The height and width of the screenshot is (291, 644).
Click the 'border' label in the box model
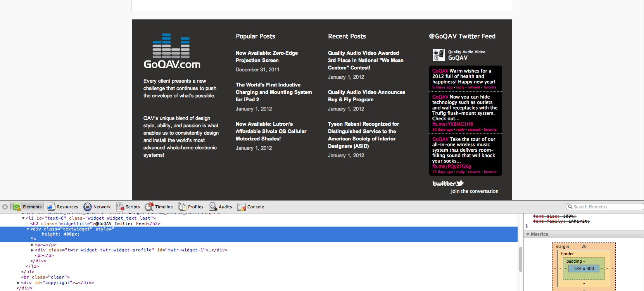tap(567, 254)
